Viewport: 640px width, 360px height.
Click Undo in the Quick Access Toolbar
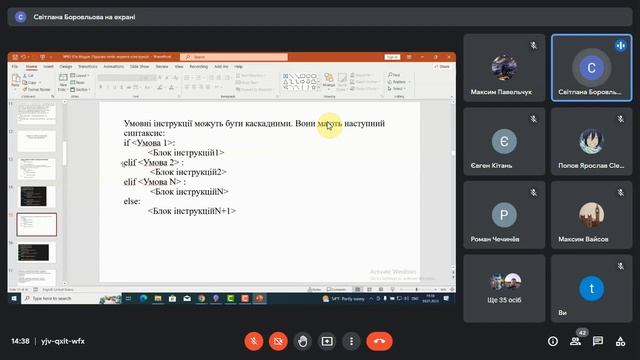coord(23,57)
